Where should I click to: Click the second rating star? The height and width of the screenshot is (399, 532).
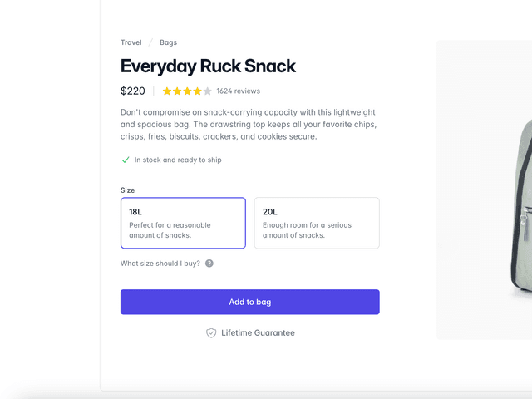[x=177, y=91]
